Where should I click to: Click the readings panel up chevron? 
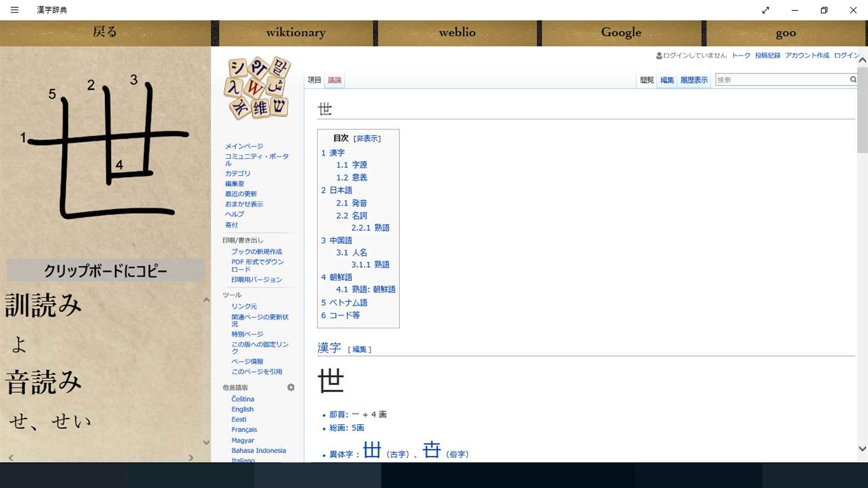206,299
